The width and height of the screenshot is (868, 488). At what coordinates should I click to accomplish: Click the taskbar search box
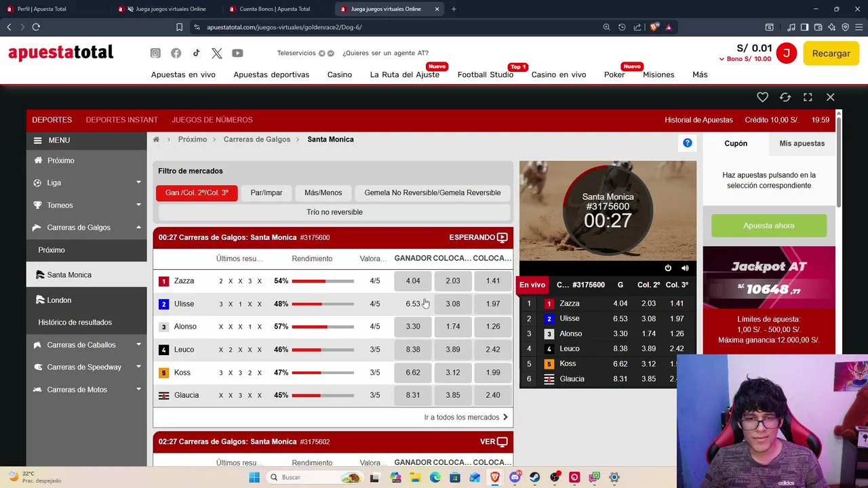point(315,477)
